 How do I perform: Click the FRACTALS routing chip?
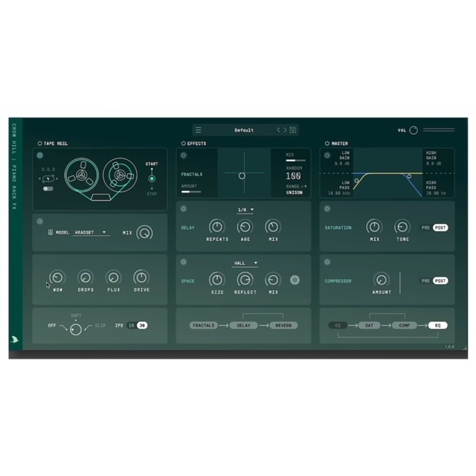[203, 326]
